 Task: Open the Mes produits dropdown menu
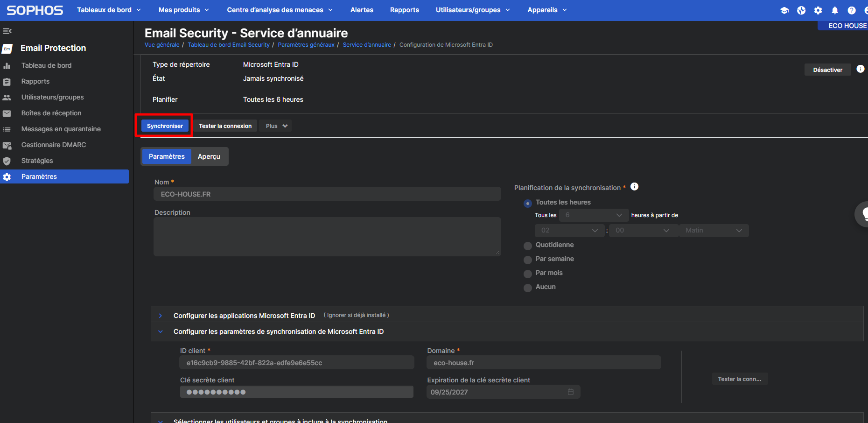(184, 10)
